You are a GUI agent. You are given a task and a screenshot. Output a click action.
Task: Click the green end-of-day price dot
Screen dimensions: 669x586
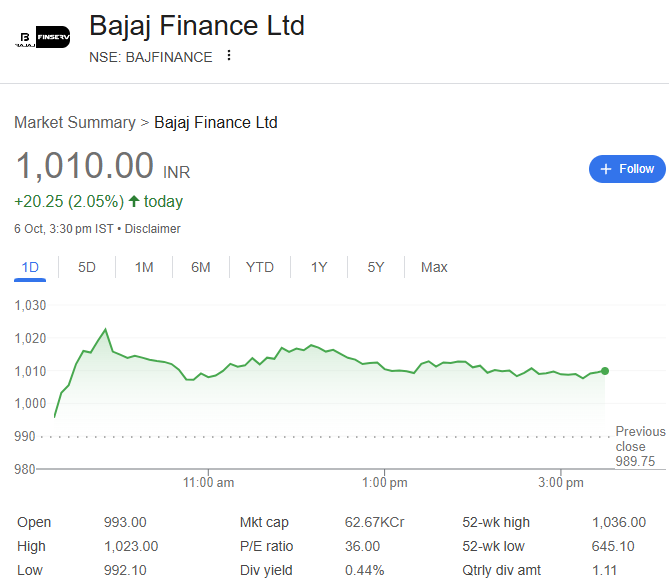(605, 371)
